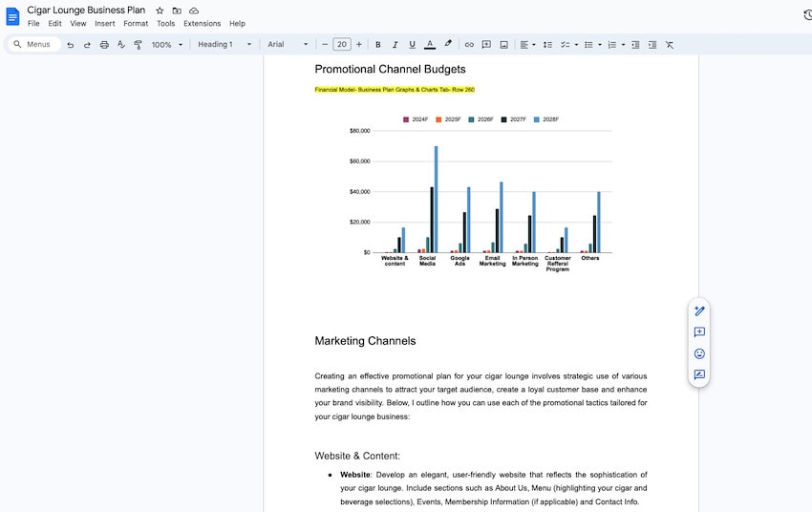The height and width of the screenshot is (512, 812).
Task: Print the document with the printer icon
Action: [104, 45]
